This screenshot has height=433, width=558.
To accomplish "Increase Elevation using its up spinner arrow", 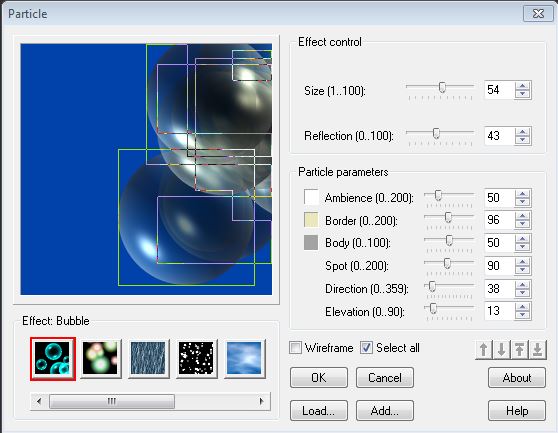I will pos(522,307).
